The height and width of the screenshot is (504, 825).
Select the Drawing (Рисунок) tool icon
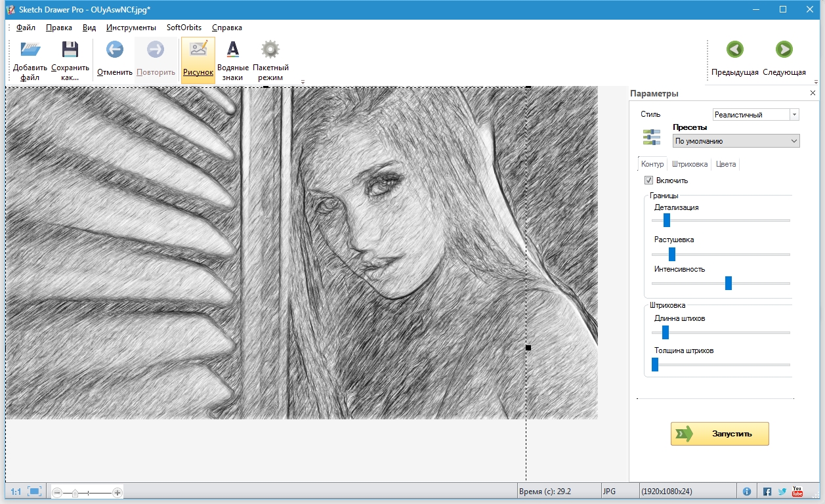coord(198,50)
